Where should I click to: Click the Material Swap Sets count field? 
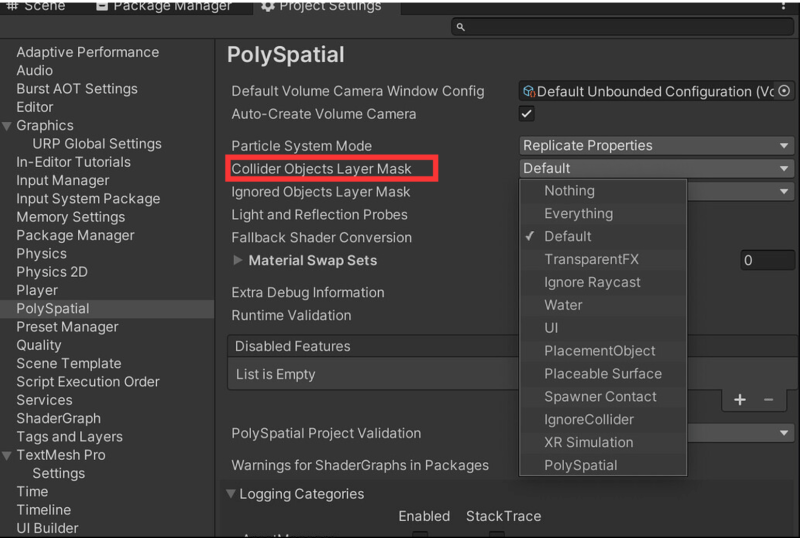[x=767, y=260]
